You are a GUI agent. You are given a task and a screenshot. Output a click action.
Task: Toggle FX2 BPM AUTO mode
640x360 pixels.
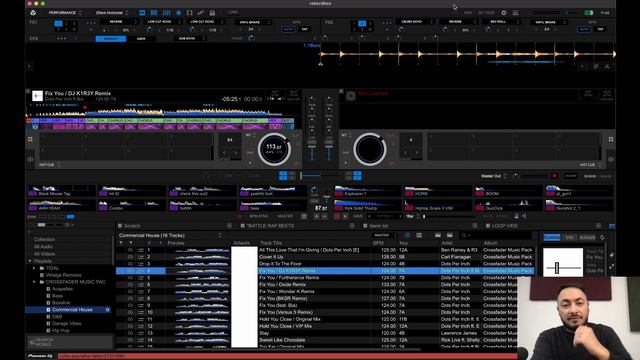(x=584, y=29)
